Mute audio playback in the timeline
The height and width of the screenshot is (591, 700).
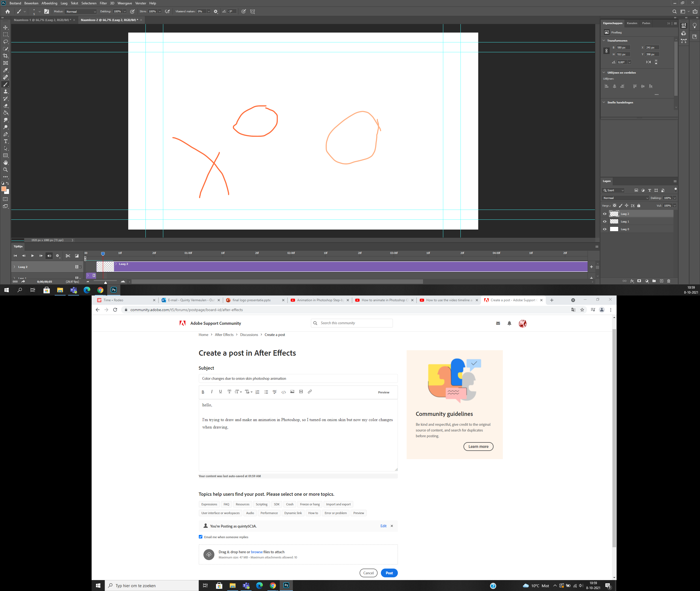pos(49,256)
